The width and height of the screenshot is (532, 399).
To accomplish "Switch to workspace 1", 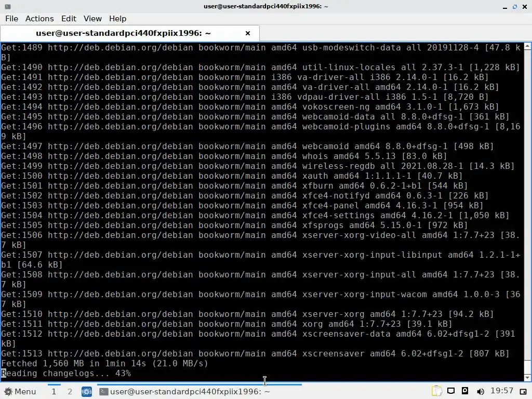I will pyautogui.click(x=54, y=392).
